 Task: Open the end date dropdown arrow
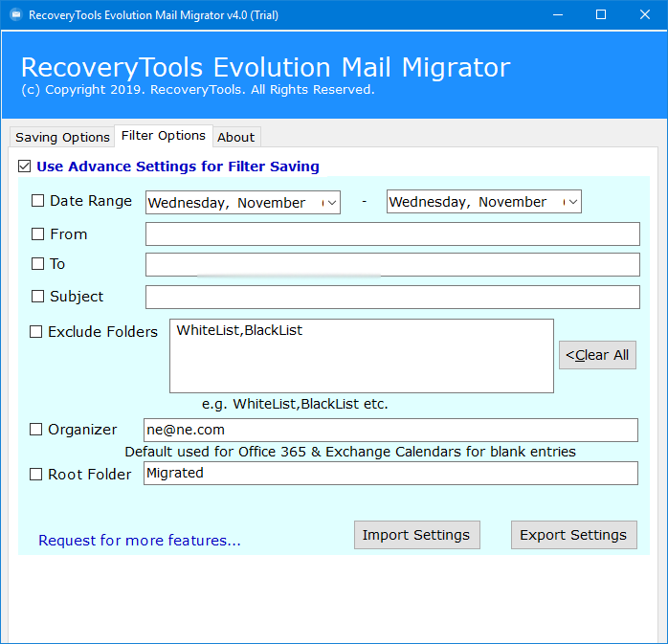click(x=573, y=202)
